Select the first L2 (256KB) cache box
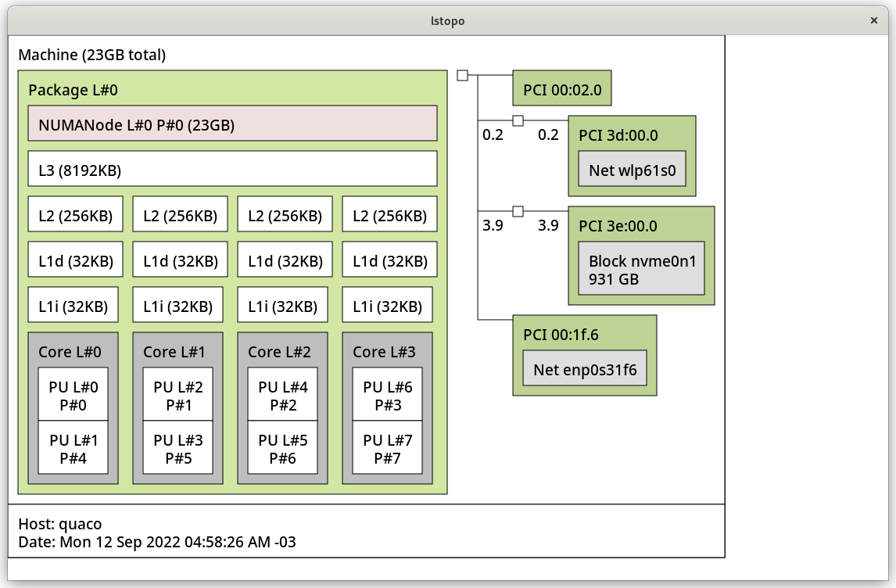896x588 pixels. point(75,215)
